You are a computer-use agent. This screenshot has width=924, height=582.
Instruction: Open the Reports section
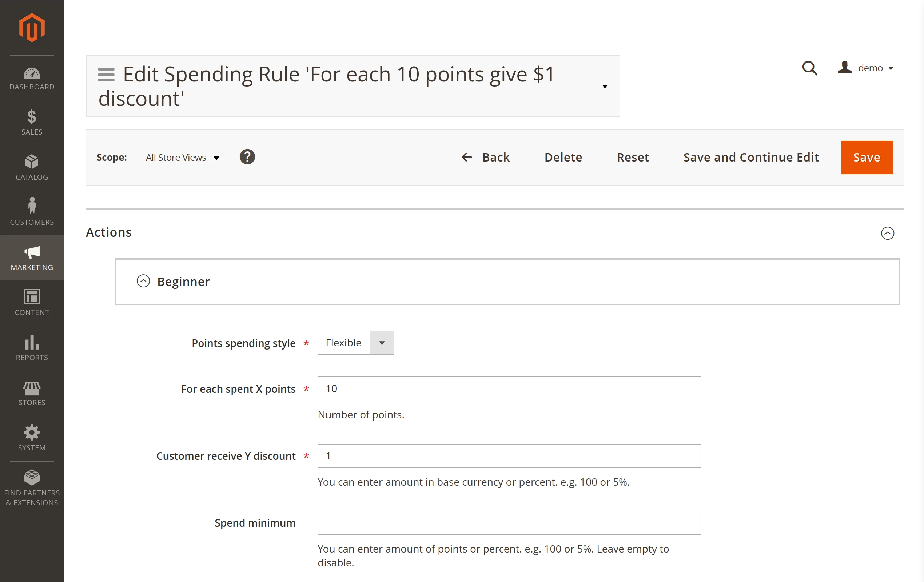[32, 348]
